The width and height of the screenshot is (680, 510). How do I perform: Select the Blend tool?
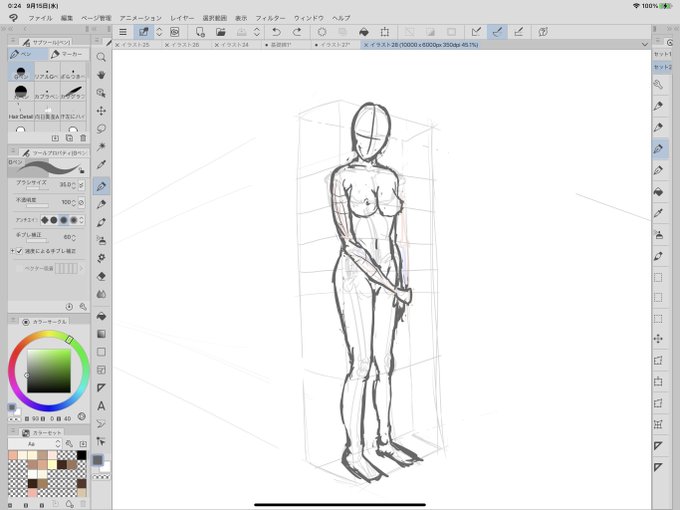tap(101, 294)
